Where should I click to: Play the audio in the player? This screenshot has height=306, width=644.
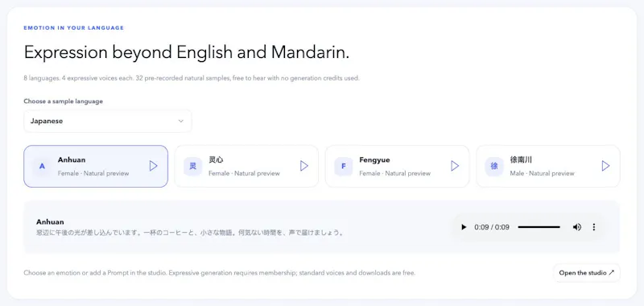click(464, 227)
